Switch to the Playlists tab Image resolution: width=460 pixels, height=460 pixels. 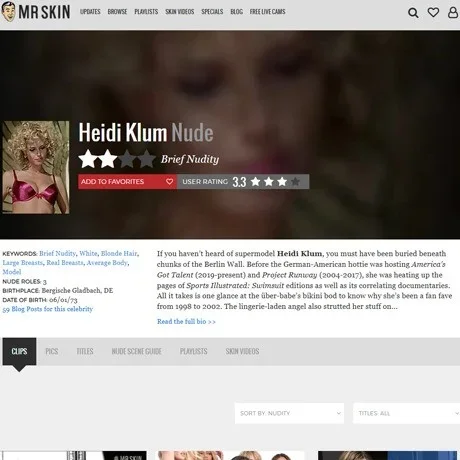(x=193, y=351)
